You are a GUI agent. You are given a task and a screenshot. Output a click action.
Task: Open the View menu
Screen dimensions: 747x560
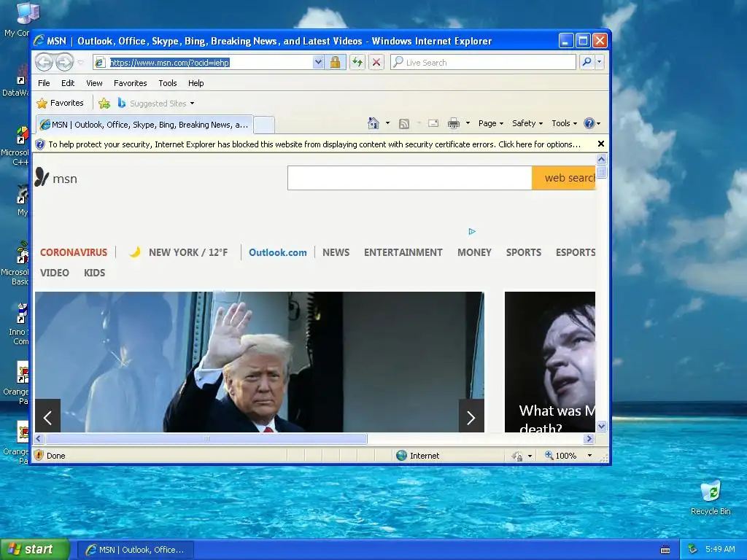pos(94,83)
